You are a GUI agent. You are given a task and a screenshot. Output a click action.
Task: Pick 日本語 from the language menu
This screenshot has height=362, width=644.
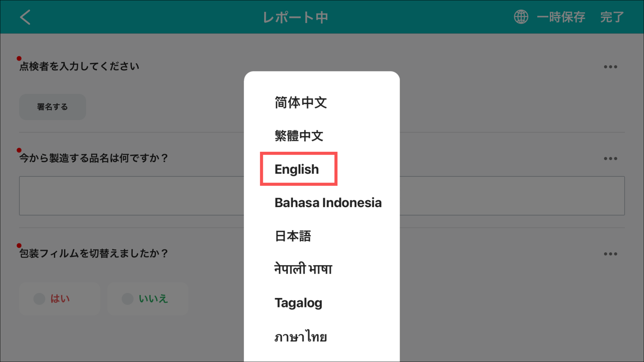tap(293, 236)
